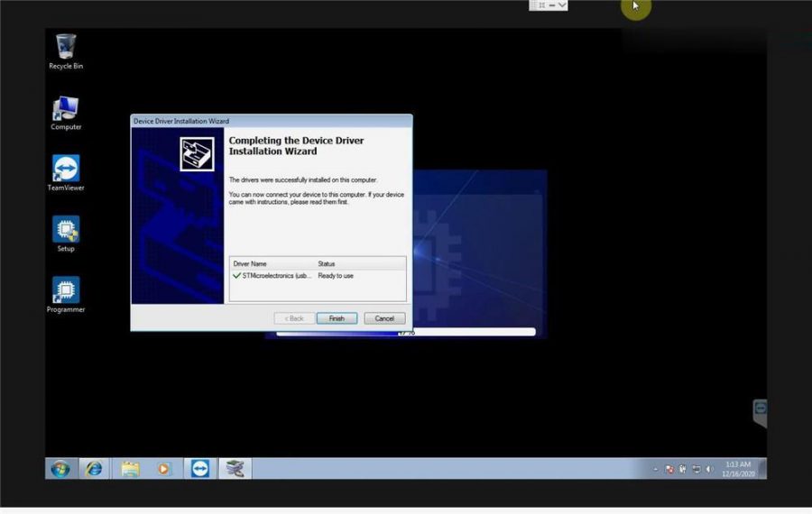The image size is (812, 514).
Task: Open the Windows Start menu orb
Action: [60, 469]
